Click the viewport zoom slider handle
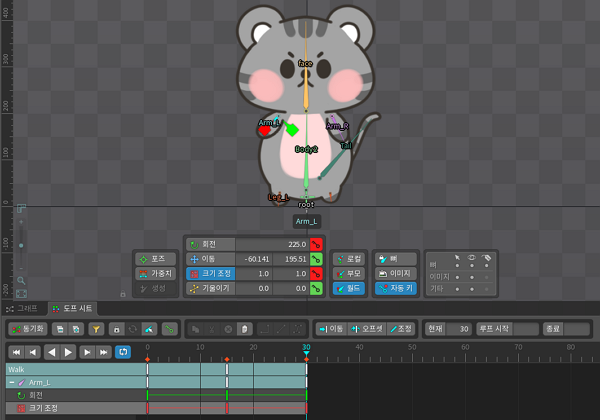 (x=21, y=246)
